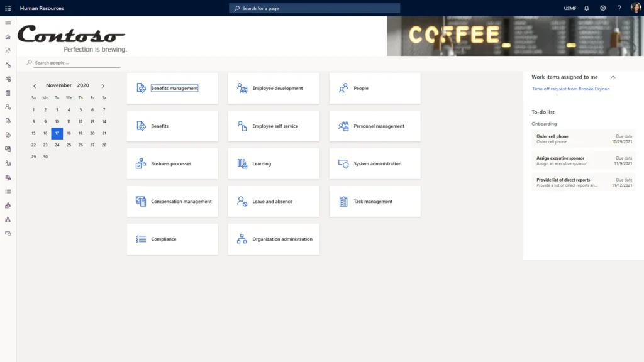644x362 pixels.
Task: Click the Organization administration tile icon
Action: 241,239
